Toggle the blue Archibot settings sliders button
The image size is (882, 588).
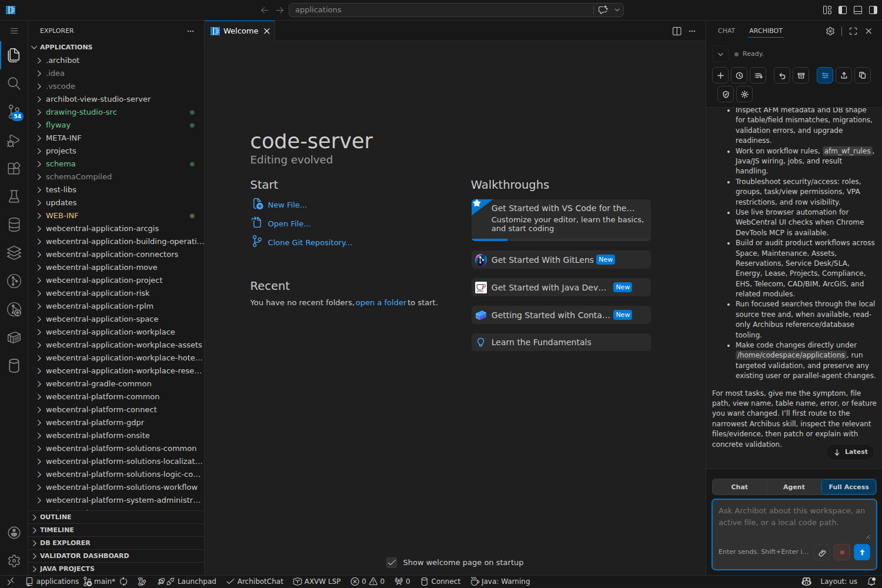(x=825, y=75)
